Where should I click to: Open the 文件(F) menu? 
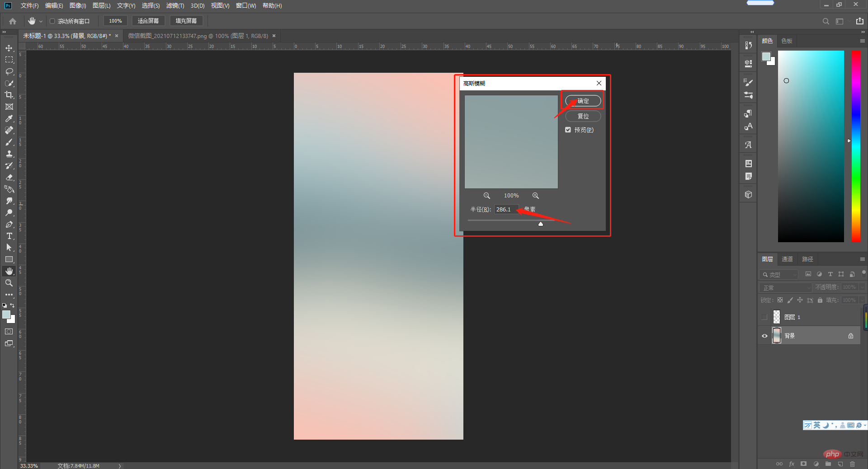coord(29,5)
